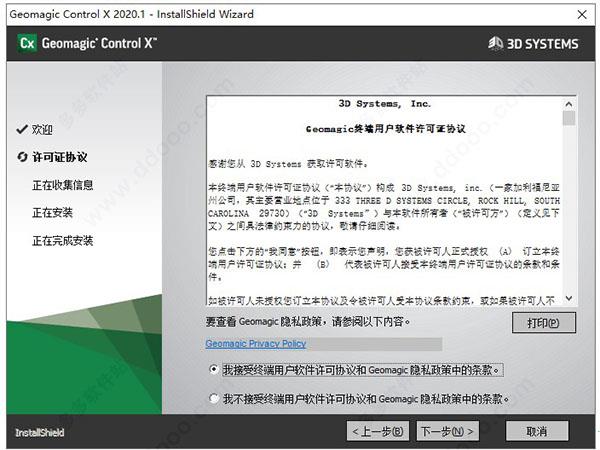This screenshot has height=450, width=600.
Task: Click the license scrollbar down arrow
Action: [x=569, y=298]
